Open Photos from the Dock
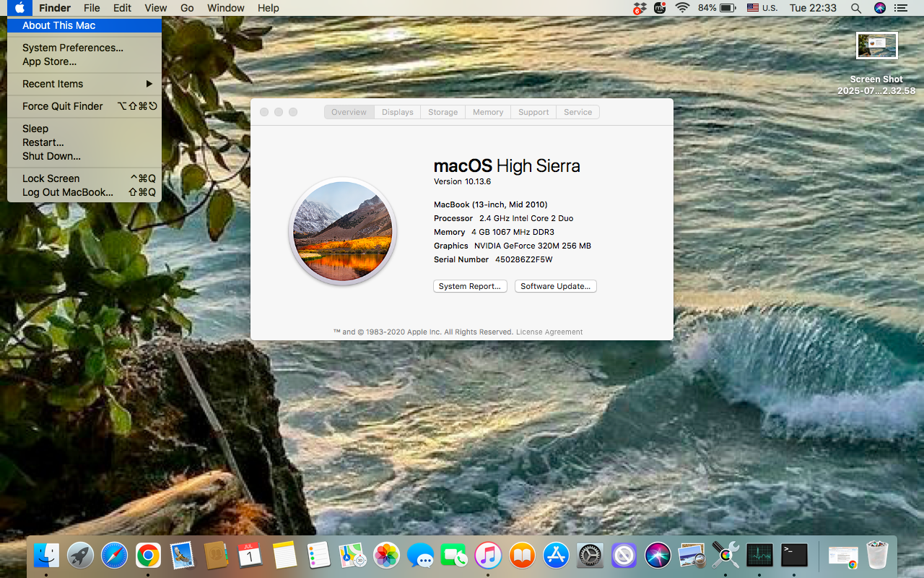The height and width of the screenshot is (578, 924). pyautogui.click(x=387, y=555)
